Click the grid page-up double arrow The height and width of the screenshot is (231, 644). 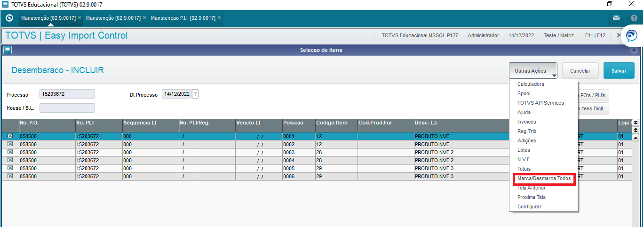(636, 130)
